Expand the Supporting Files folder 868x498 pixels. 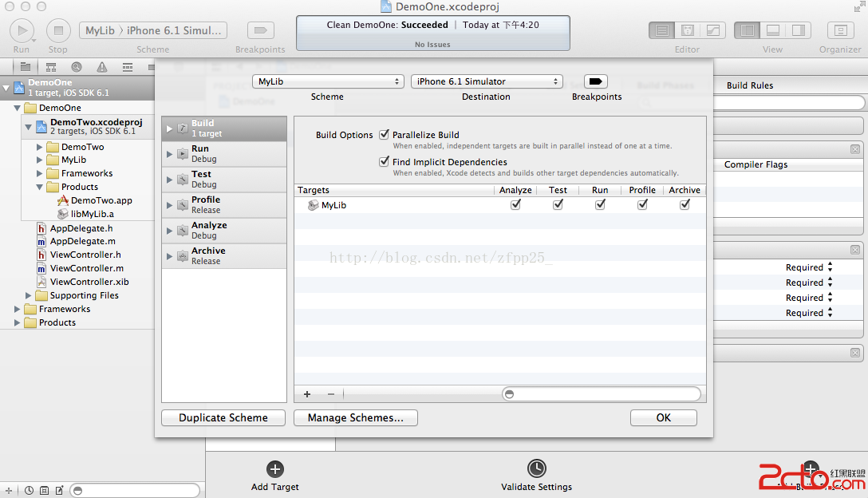30,295
